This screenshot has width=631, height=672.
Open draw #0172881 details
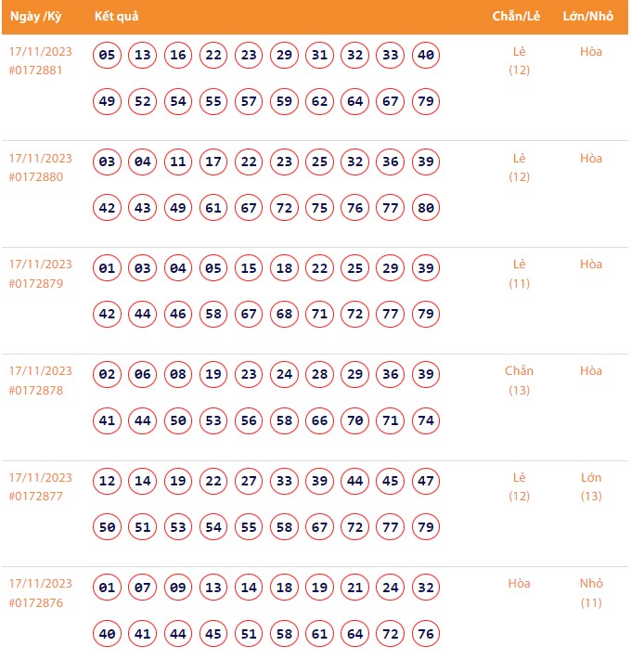(36, 70)
